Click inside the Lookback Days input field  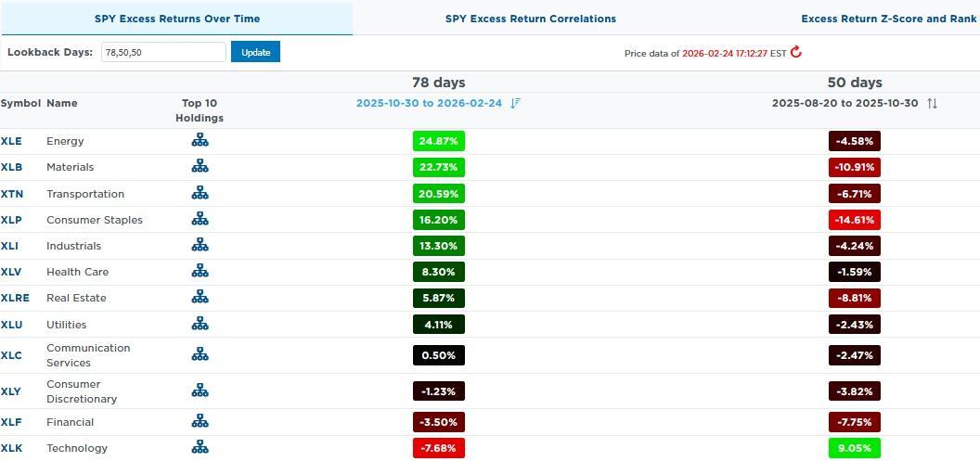(162, 52)
